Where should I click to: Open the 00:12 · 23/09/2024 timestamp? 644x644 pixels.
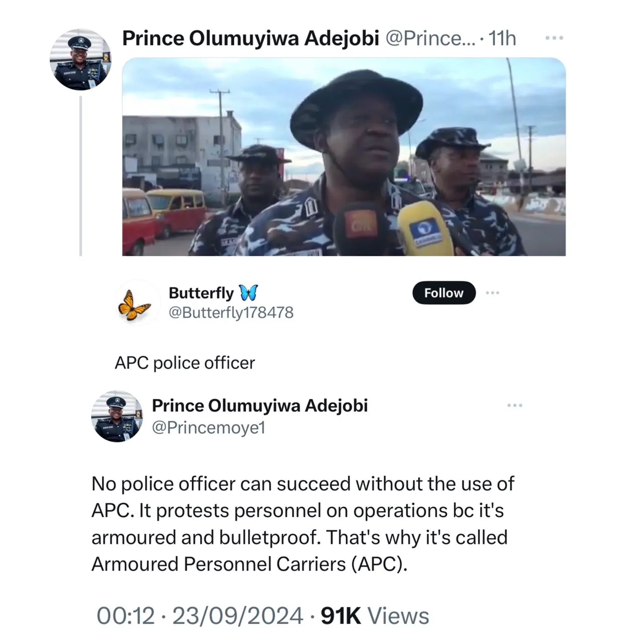click(200, 616)
